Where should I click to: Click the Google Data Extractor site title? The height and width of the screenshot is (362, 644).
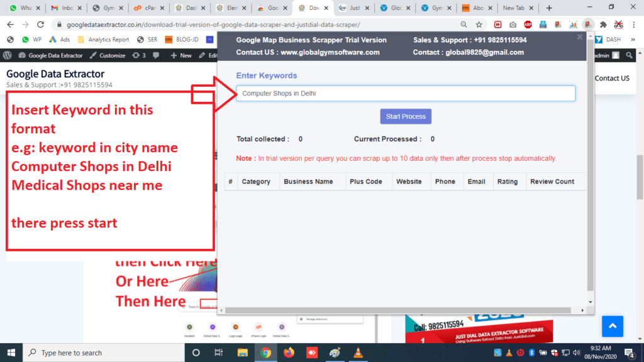55,74
